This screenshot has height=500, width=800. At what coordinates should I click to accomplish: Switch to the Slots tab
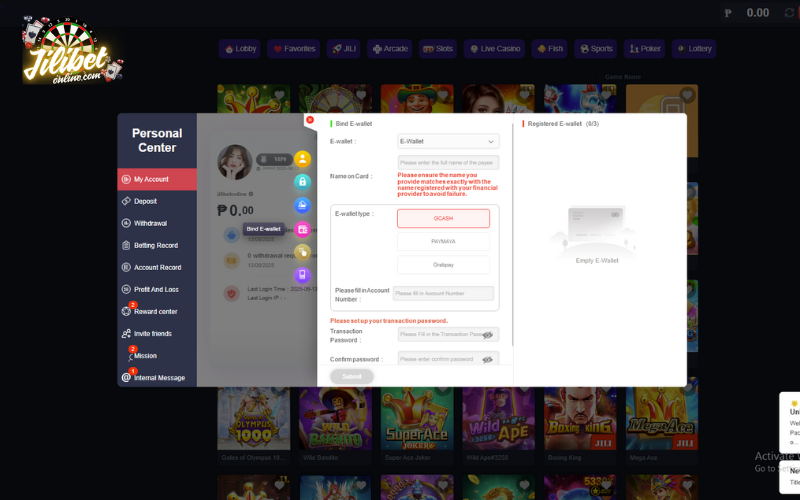[438, 49]
